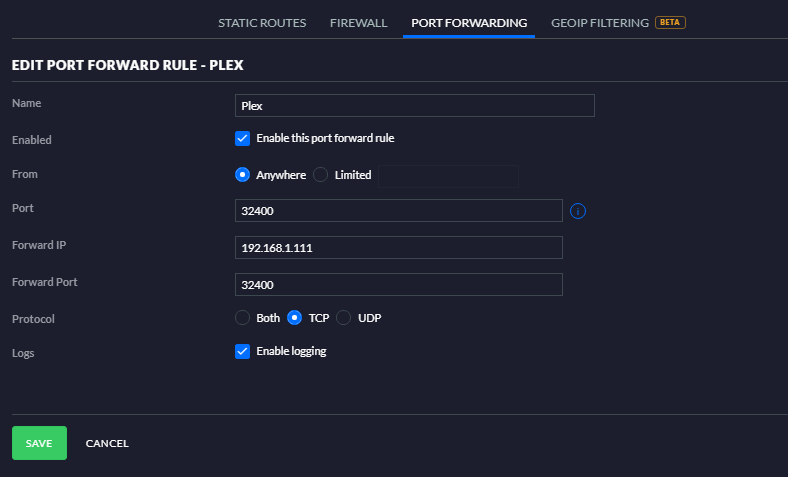Click the Name input field containing Plex
Image resolution: width=788 pixels, height=477 pixels.
click(x=415, y=106)
